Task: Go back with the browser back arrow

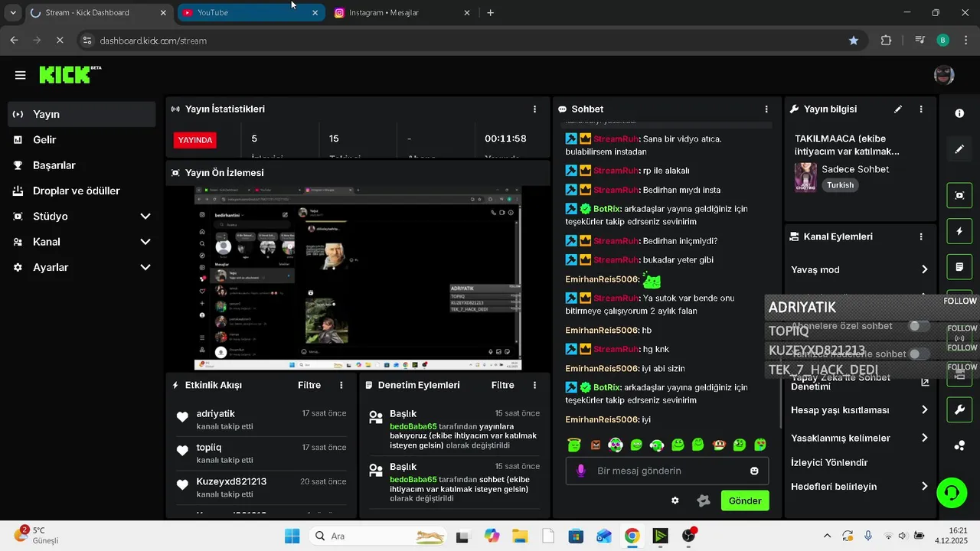Action: tap(15, 41)
